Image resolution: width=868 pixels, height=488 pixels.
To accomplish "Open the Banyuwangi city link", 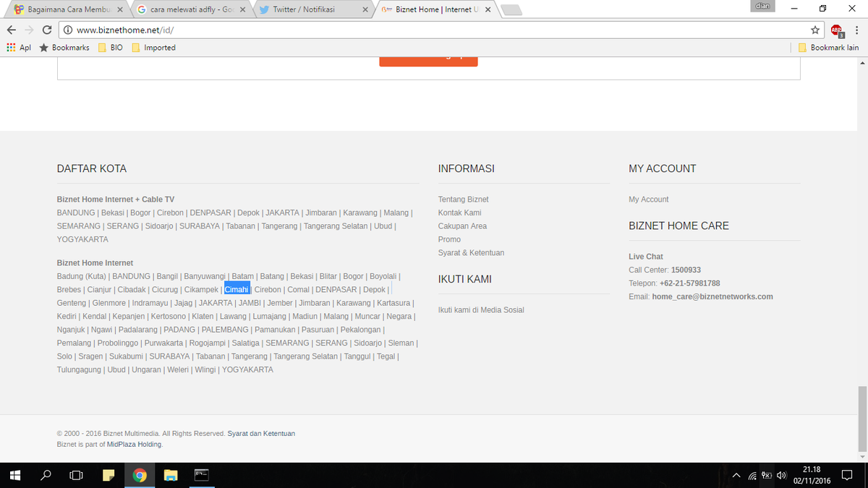I will click(x=205, y=276).
